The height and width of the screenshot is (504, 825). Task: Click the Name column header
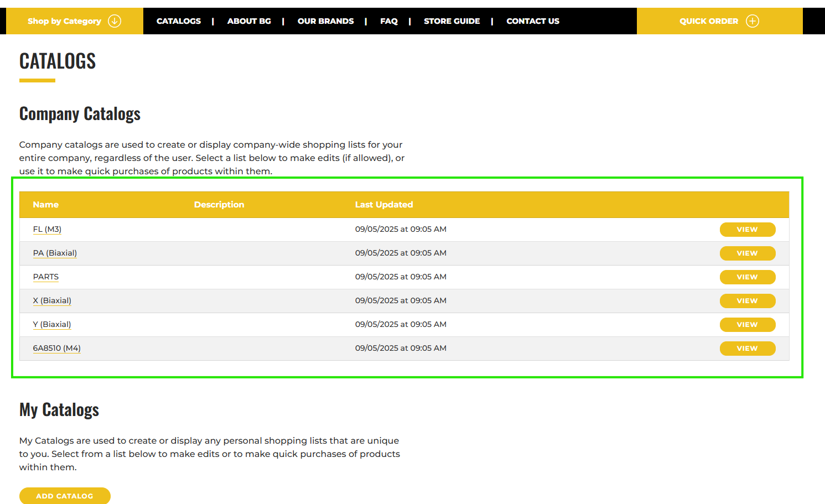(x=46, y=205)
